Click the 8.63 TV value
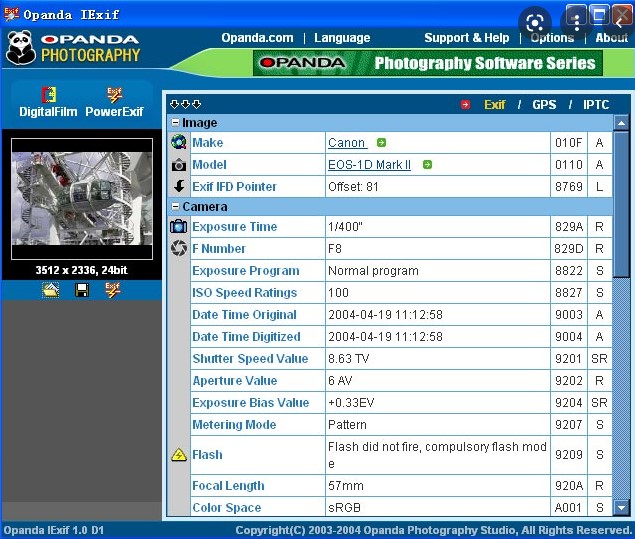Viewport: 635px width, 539px height. (x=349, y=358)
